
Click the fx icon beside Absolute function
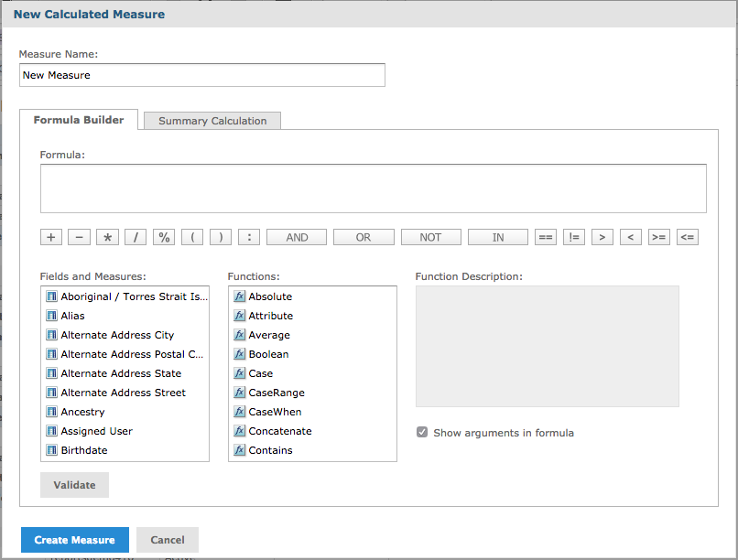tap(240, 296)
